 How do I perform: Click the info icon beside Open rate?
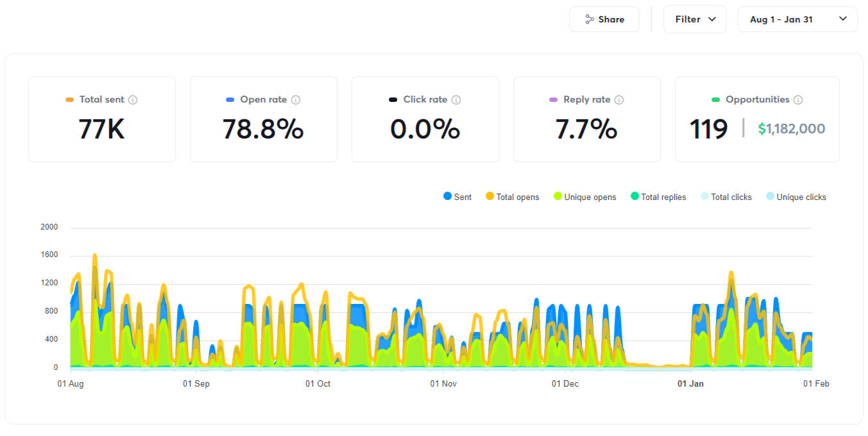(x=296, y=100)
